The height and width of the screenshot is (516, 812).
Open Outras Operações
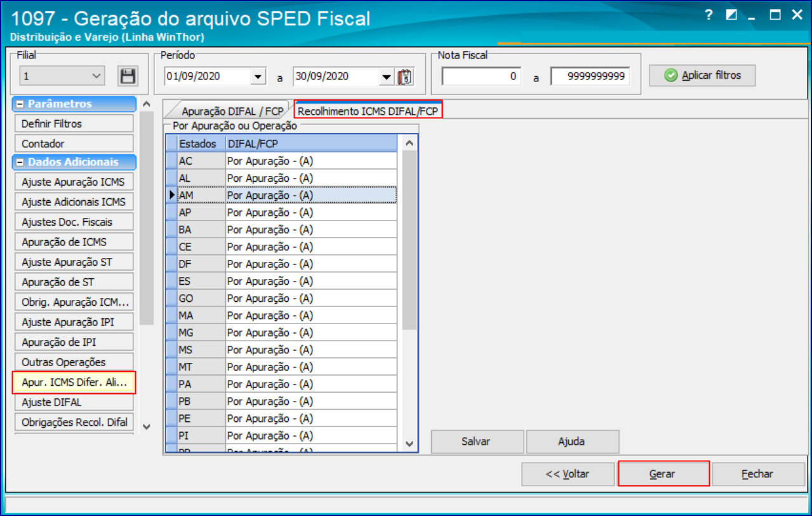pyautogui.click(x=74, y=362)
